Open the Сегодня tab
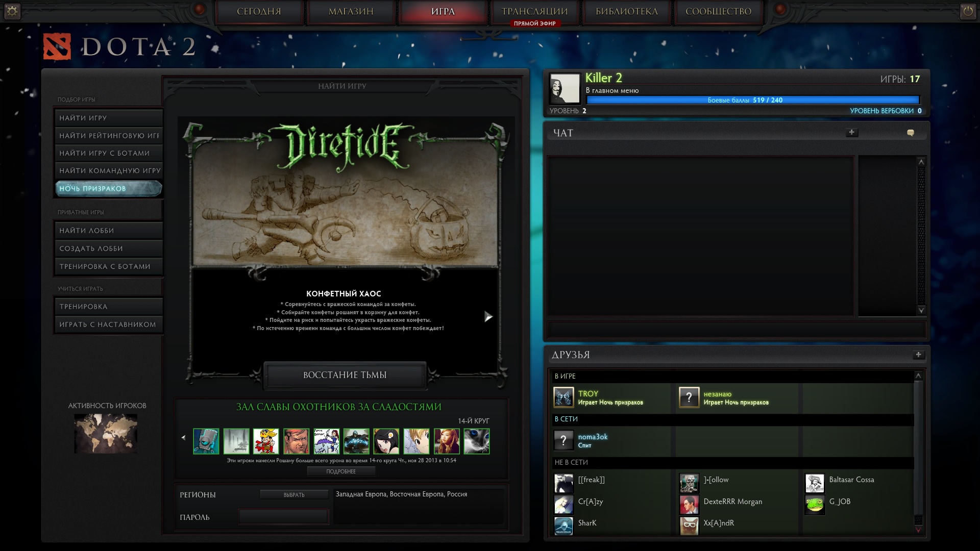980x551 pixels. point(259,12)
